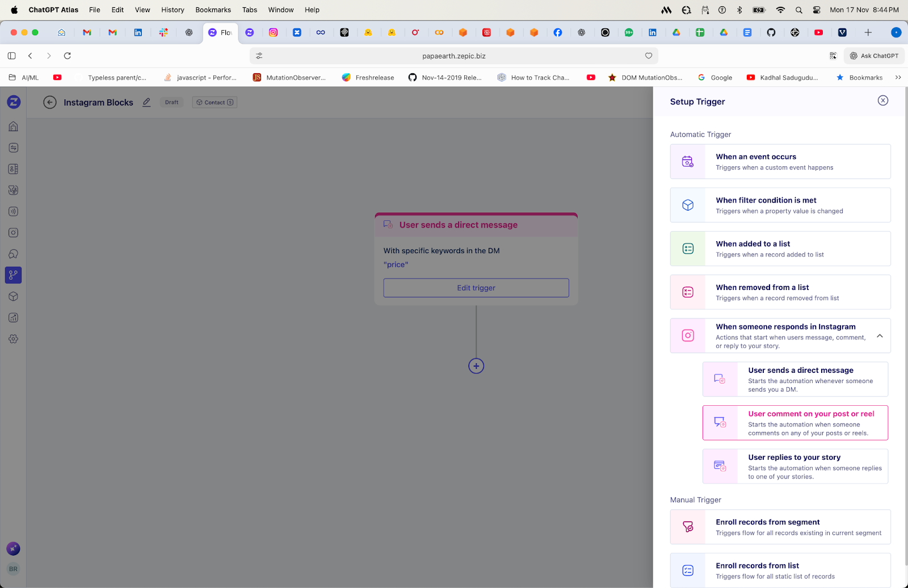Image resolution: width=908 pixels, height=588 pixels.
Task: Select the When filter condition is met trigger
Action: [x=780, y=205]
